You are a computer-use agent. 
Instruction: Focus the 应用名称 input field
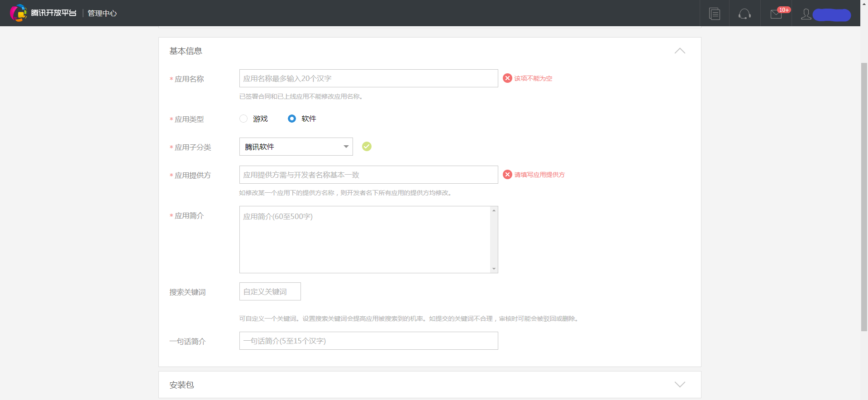tap(368, 78)
